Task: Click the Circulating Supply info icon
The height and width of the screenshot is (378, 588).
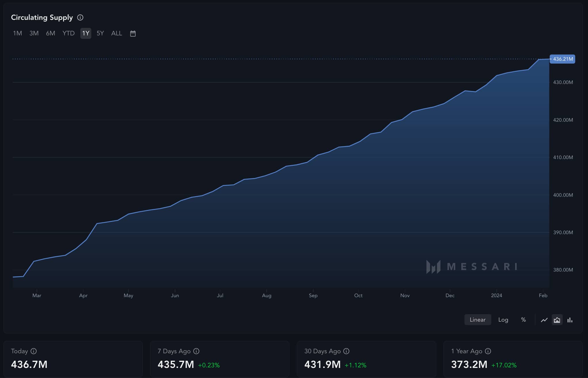Action: (x=80, y=18)
